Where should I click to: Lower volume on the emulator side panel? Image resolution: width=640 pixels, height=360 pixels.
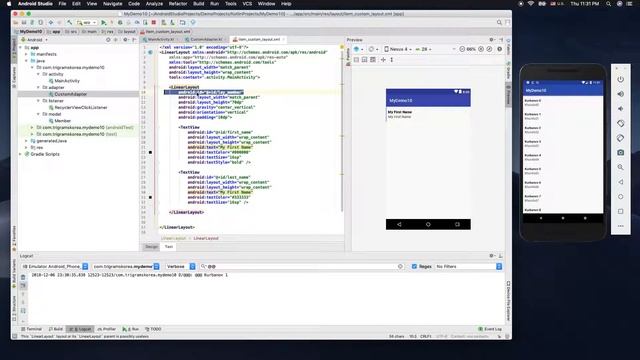click(620, 109)
